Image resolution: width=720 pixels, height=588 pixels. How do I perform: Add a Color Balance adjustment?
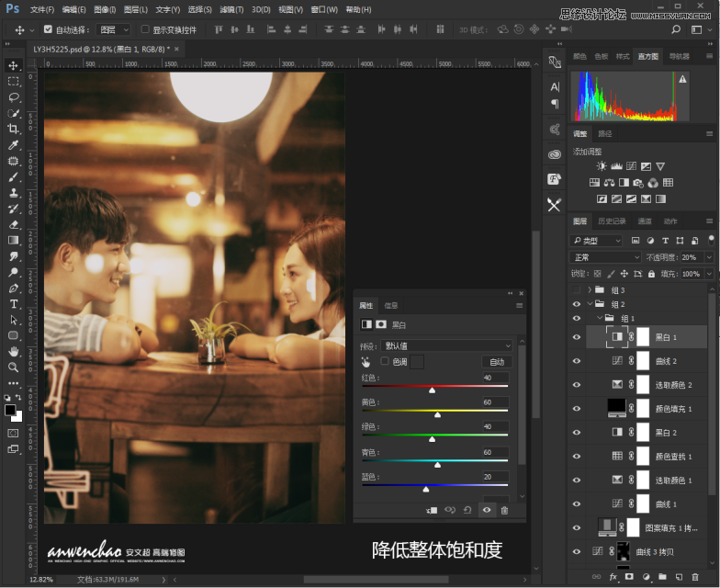coord(610,183)
